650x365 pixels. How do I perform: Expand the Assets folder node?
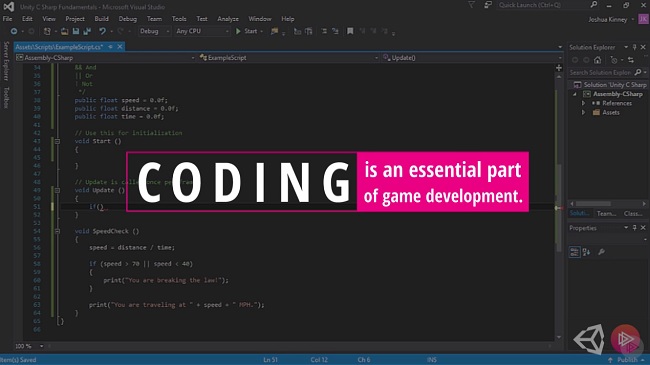coord(584,112)
